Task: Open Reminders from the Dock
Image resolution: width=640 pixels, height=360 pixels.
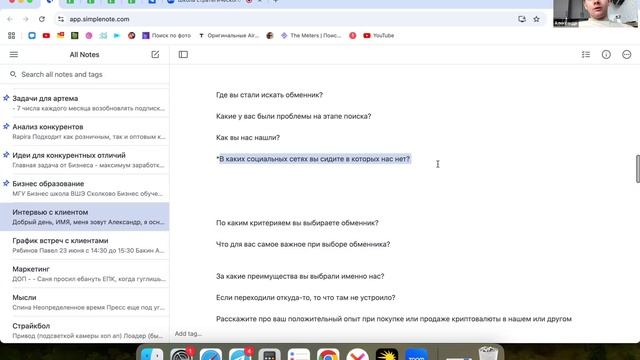Action: pyautogui.click(x=299, y=355)
